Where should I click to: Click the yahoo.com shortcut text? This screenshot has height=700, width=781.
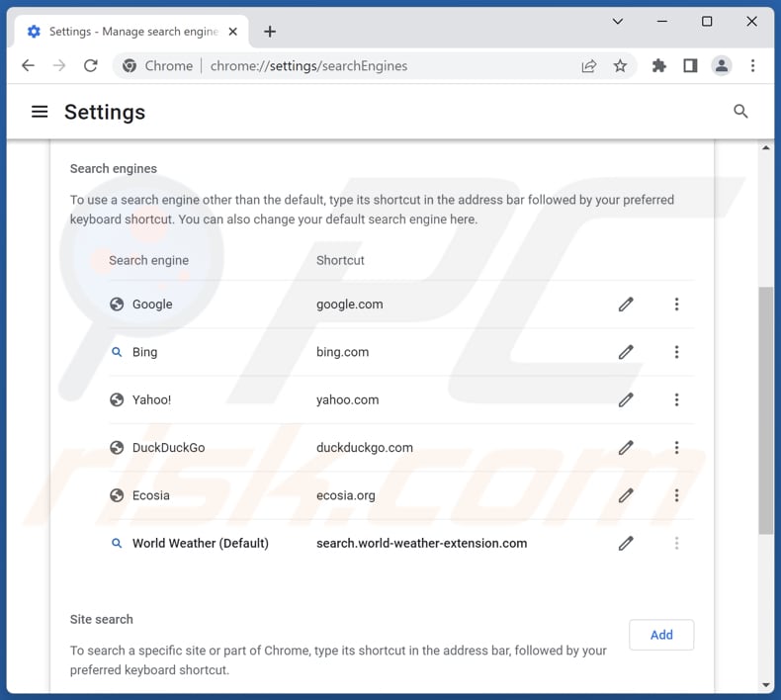click(348, 399)
